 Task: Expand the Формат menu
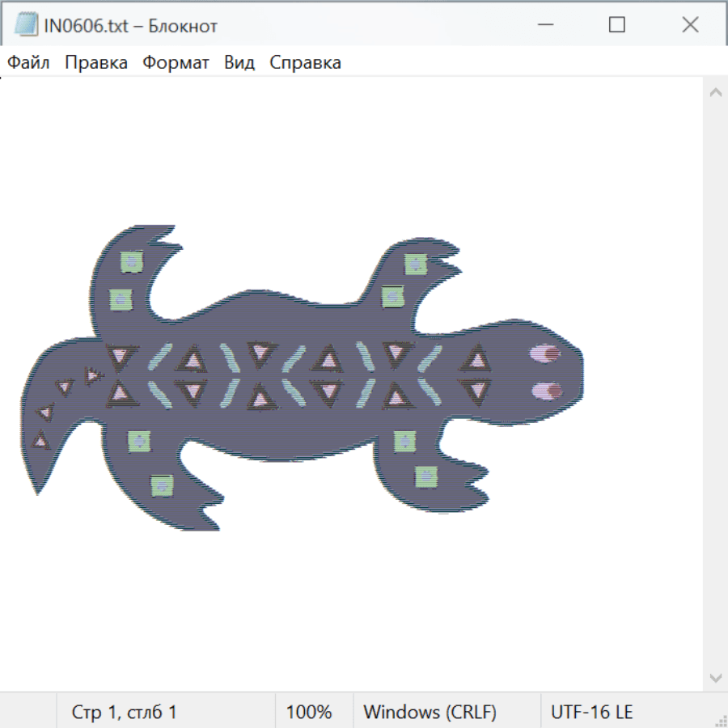[x=176, y=63]
